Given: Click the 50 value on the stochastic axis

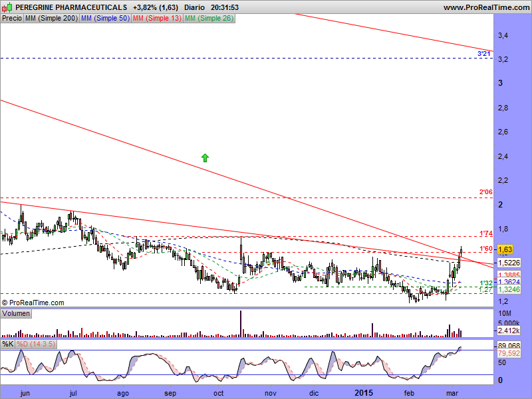Looking at the screenshot, I should (x=502, y=362).
